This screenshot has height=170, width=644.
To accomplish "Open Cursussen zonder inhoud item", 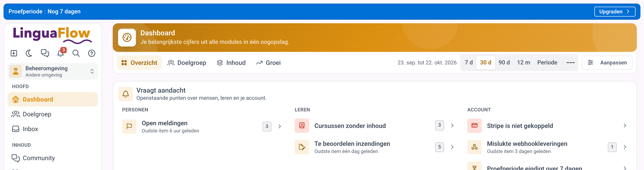I will click(375, 126).
